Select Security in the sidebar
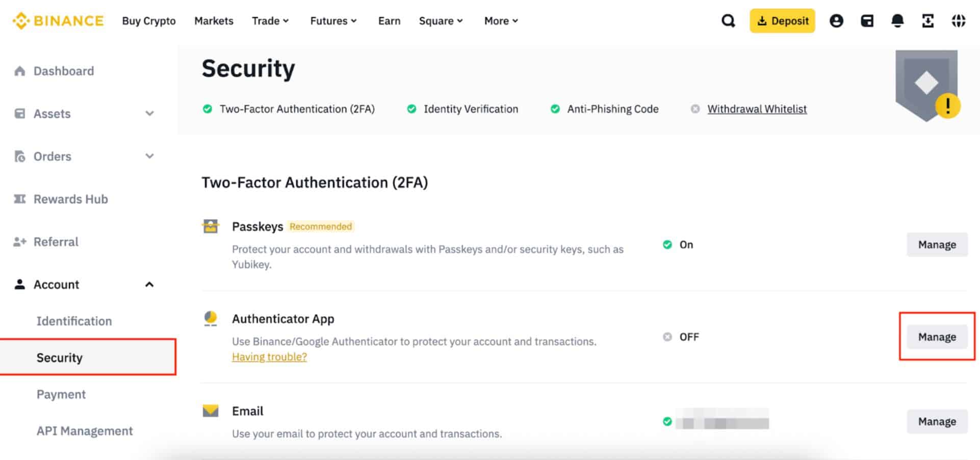 [x=60, y=357]
